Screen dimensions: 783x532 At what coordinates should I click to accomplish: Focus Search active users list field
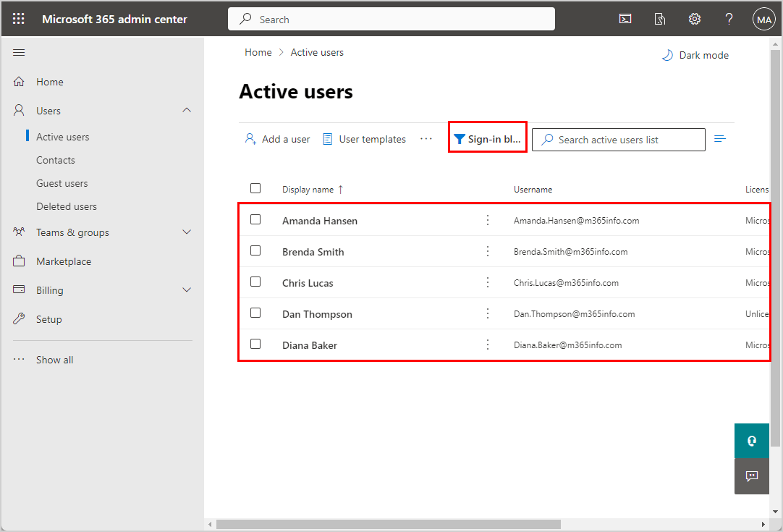point(618,140)
